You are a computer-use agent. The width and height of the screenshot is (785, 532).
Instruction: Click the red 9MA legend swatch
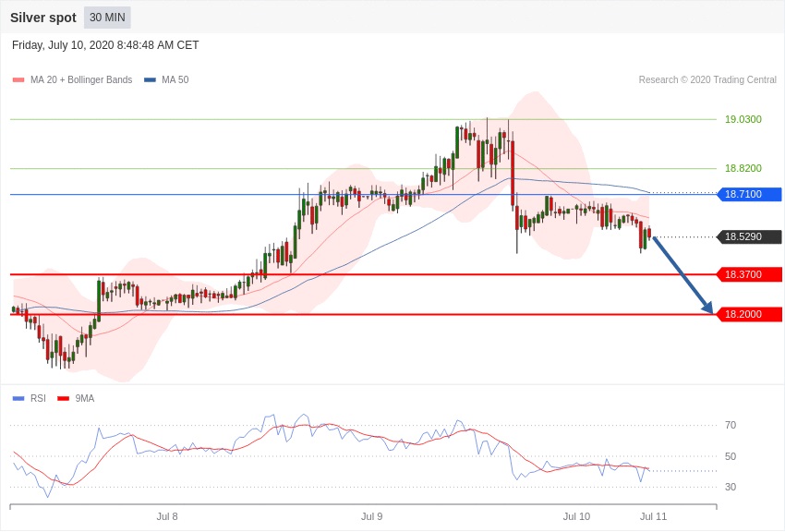63,399
